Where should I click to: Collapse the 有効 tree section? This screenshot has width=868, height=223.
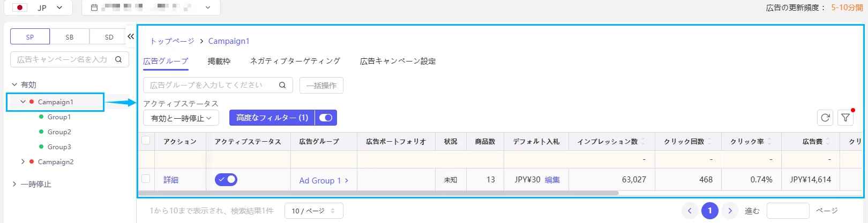click(x=14, y=84)
